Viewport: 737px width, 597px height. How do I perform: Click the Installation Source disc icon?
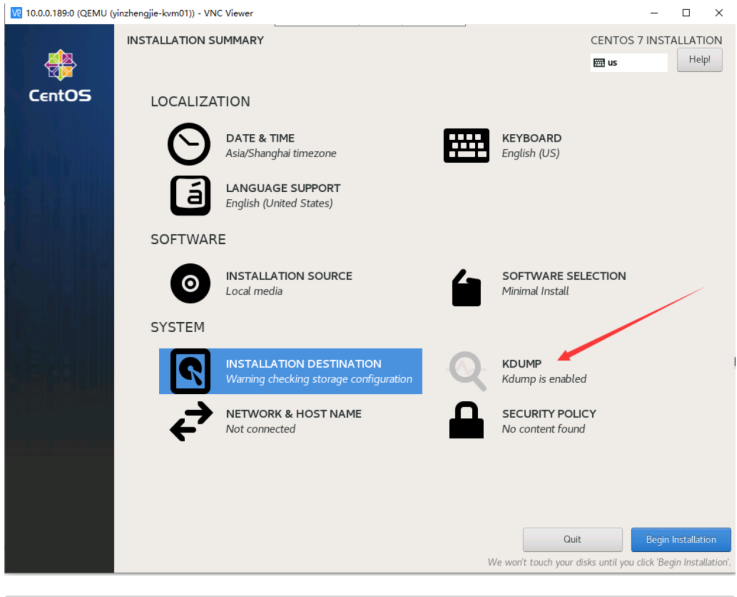(x=190, y=283)
